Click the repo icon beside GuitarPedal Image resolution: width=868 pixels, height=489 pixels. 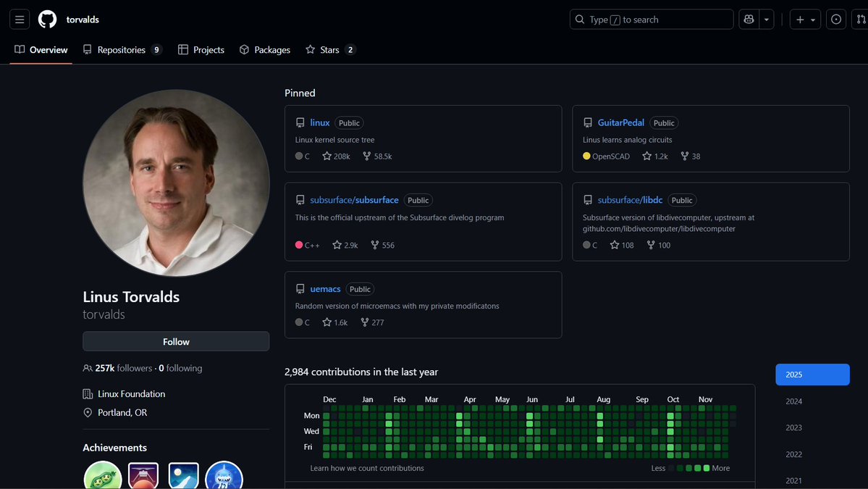click(x=587, y=123)
